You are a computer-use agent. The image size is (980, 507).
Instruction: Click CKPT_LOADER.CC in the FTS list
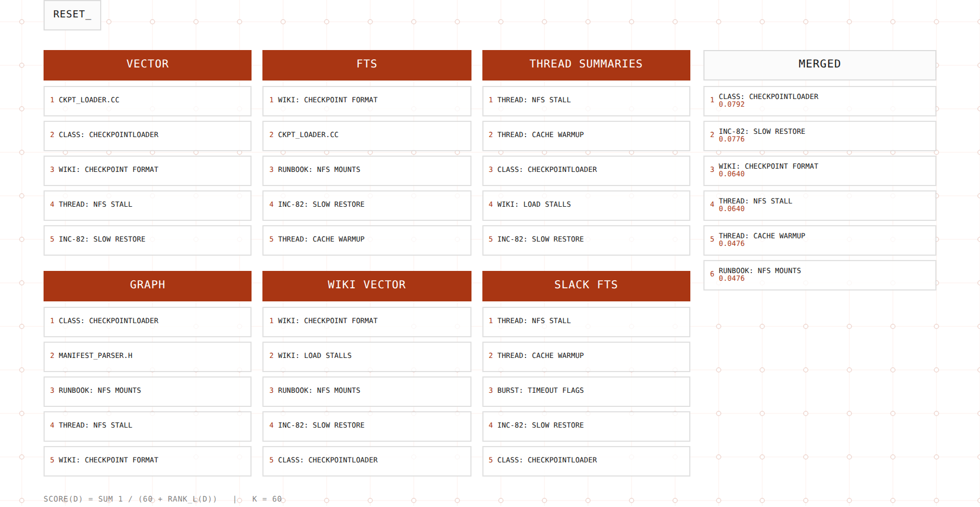tap(367, 136)
